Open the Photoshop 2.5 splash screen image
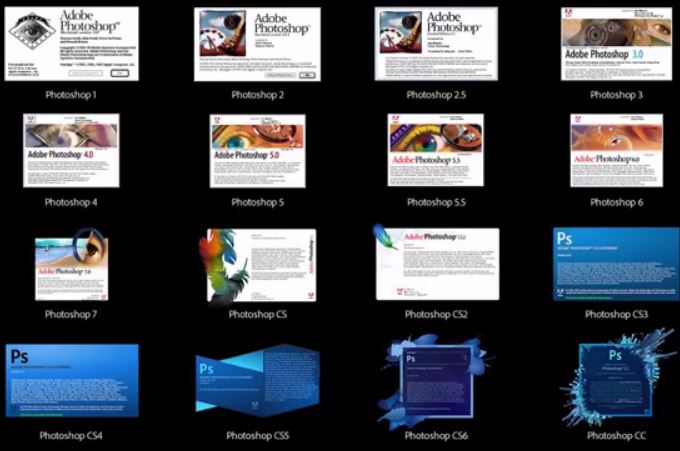680x451 pixels. [436, 43]
